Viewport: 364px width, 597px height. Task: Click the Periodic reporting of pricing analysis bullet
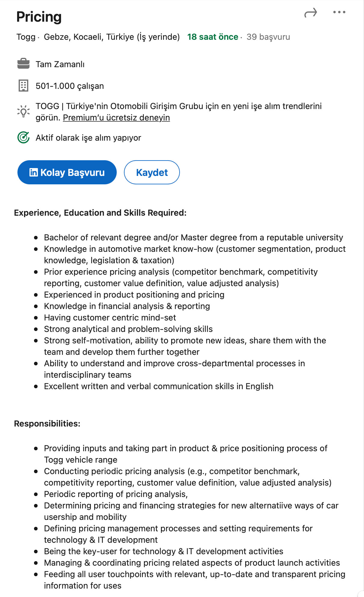[x=116, y=494]
